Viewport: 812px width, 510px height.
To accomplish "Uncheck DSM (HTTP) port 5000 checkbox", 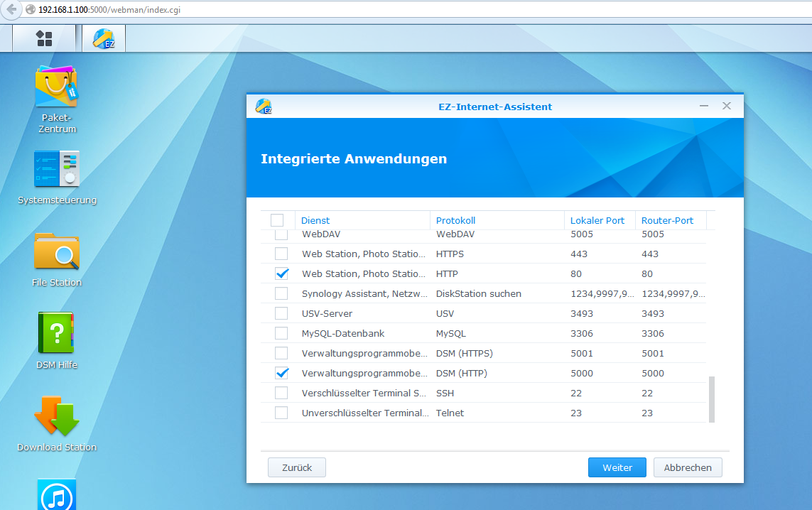I will click(282, 373).
